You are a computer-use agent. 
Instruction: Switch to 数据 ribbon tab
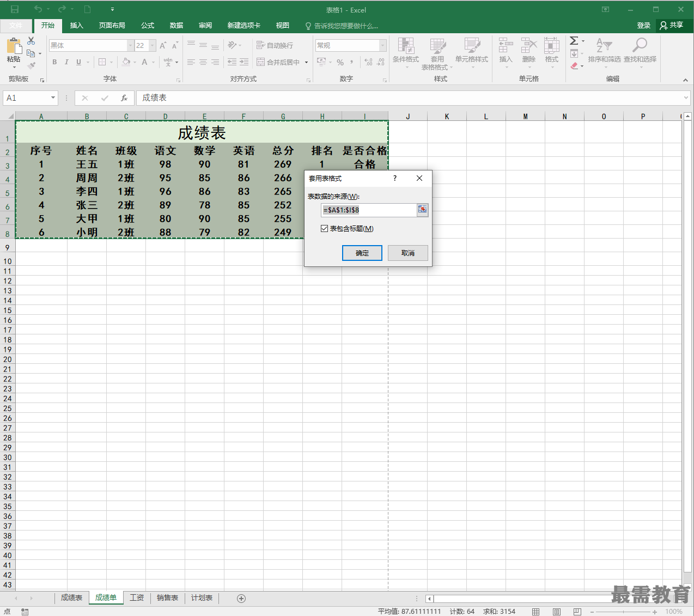tap(176, 26)
